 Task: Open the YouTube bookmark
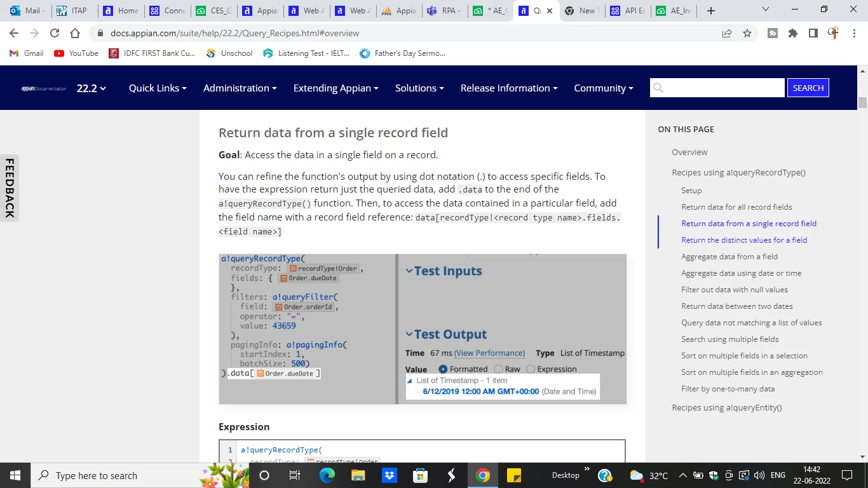pyautogui.click(x=76, y=53)
